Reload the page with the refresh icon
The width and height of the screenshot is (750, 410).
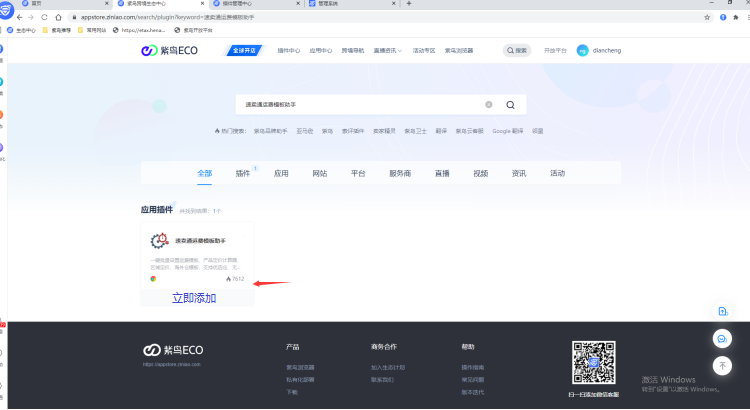point(44,17)
